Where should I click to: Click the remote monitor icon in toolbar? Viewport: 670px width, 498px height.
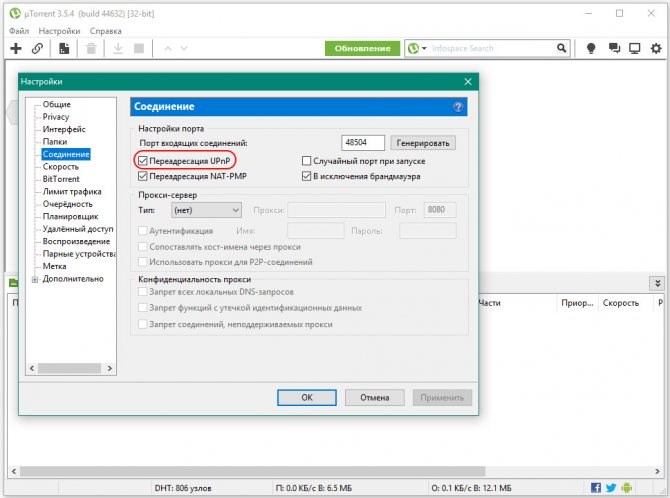635,48
